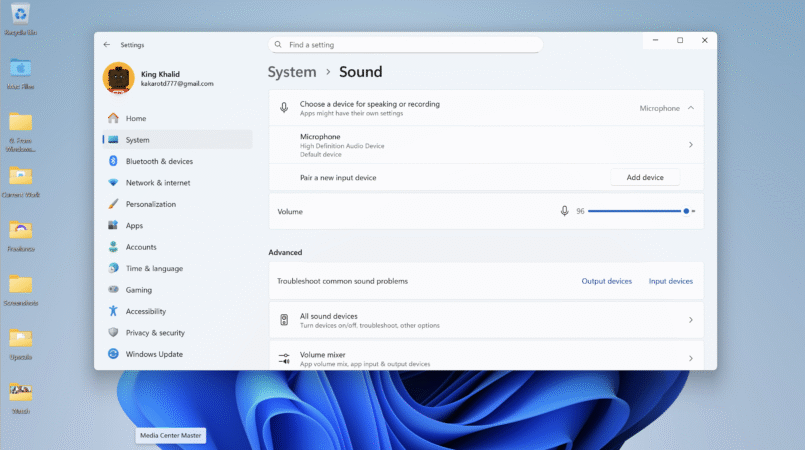Click the kakarotd777@gmail.com account text

(177, 84)
